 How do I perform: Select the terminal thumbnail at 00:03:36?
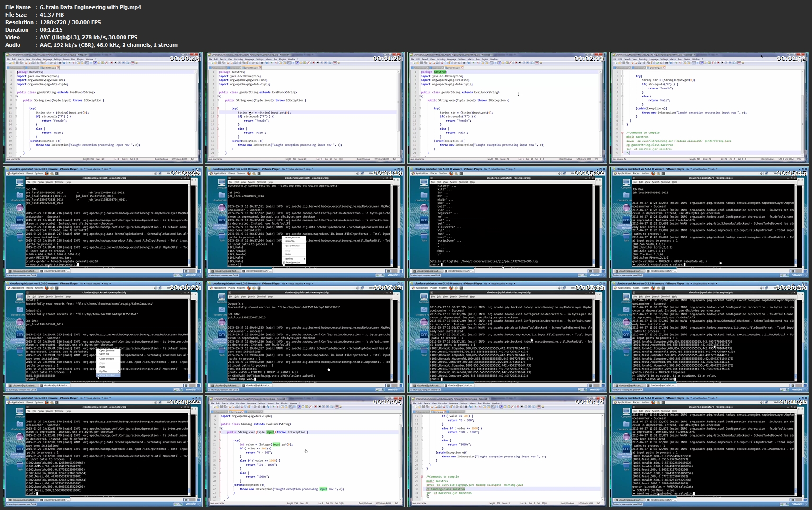pyautogui.click(x=103, y=222)
